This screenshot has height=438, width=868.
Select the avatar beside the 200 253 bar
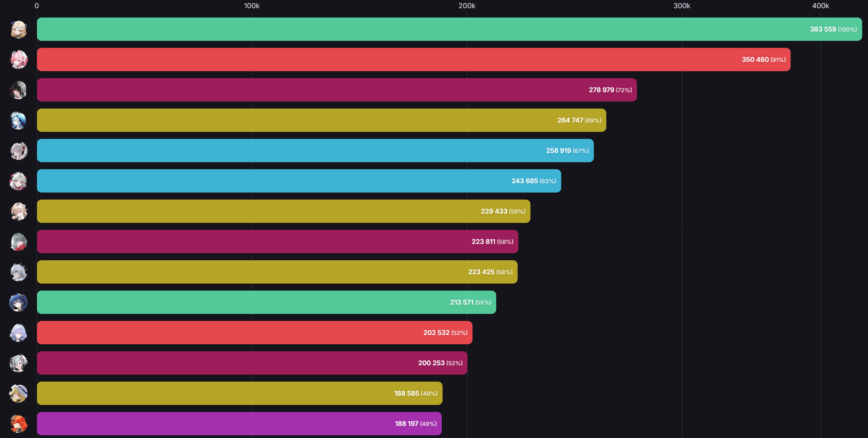[18, 363]
